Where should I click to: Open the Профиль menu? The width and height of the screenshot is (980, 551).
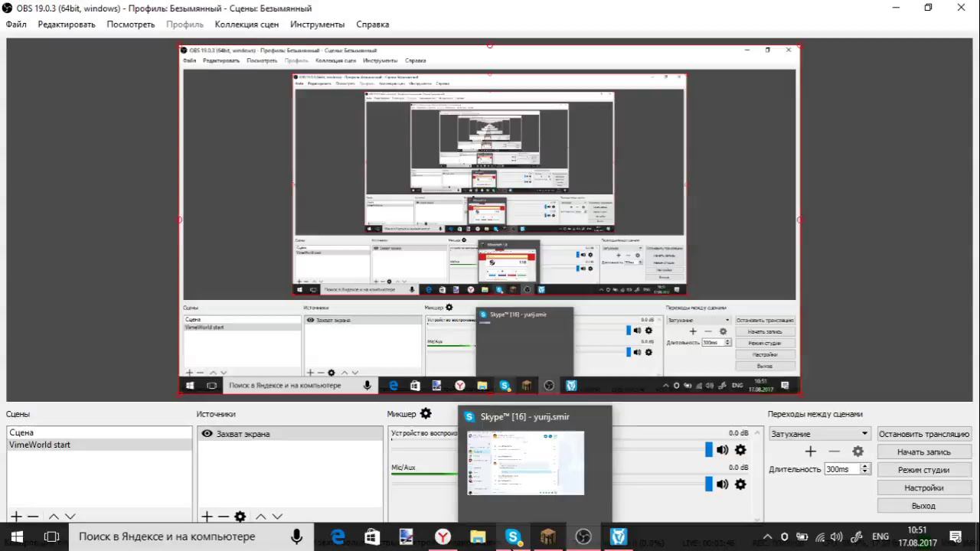pos(185,24)
